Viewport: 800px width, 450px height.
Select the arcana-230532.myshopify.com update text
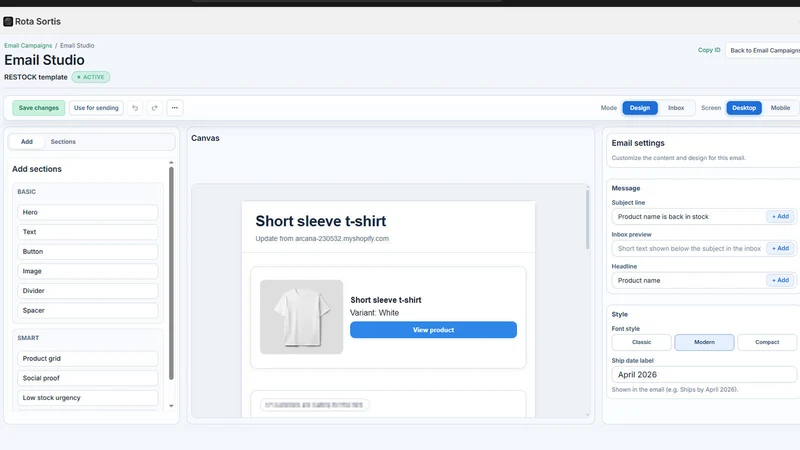[x=322, y=238]
